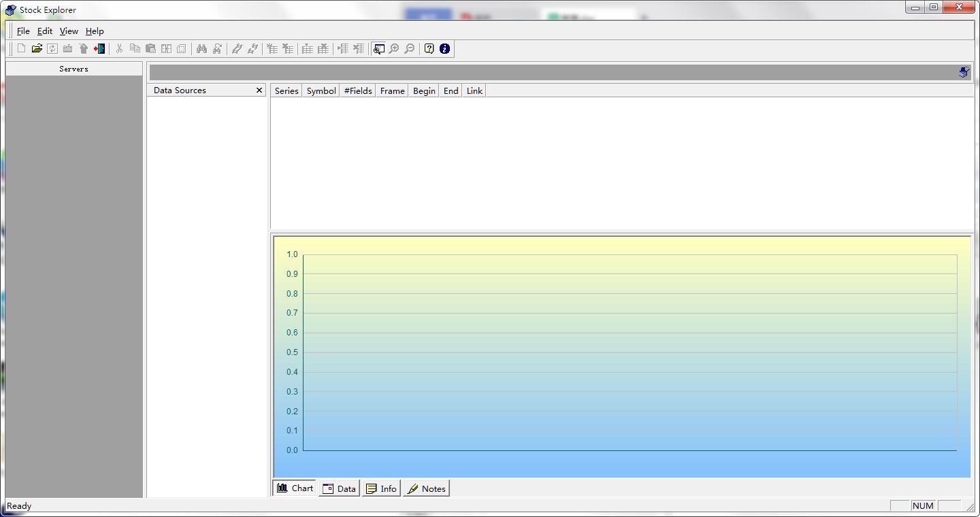This screenshot has height=517, width=980.
Task: Click the New document toolbar icon
Action: coord(21,49)
